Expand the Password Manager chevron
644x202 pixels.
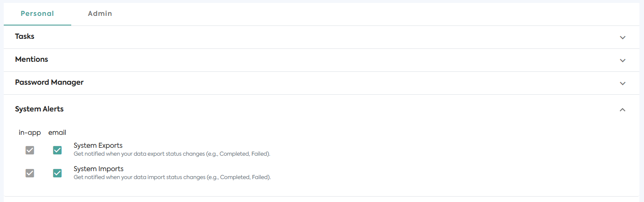[622, 83]
